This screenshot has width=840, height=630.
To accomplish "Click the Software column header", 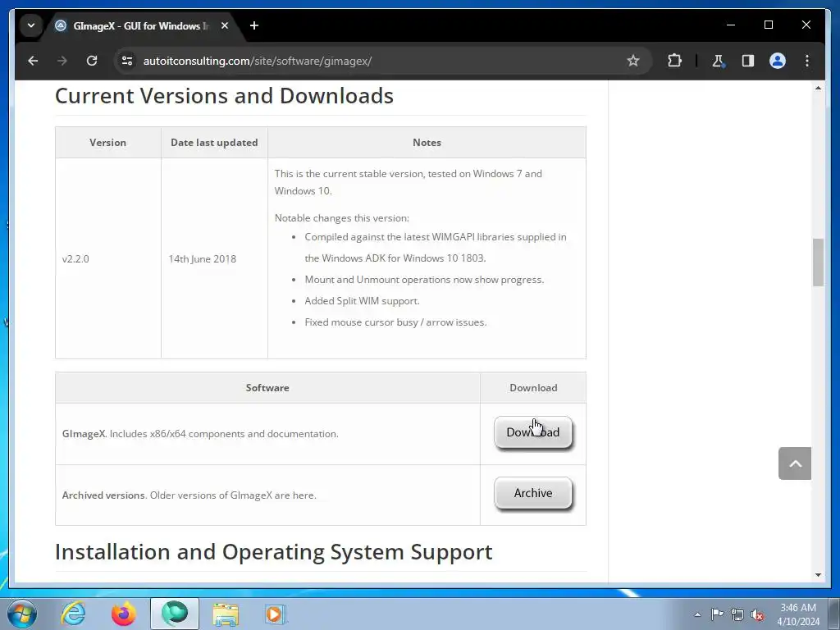I will (x=267, y=387).
